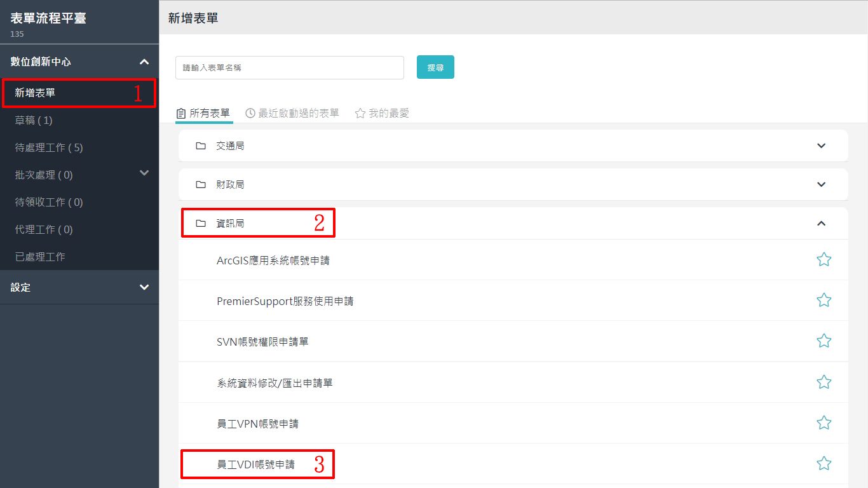
Task: Open the SVN帳號權限申請單 form
Action: pyautogui.click(x=262, y=342)
